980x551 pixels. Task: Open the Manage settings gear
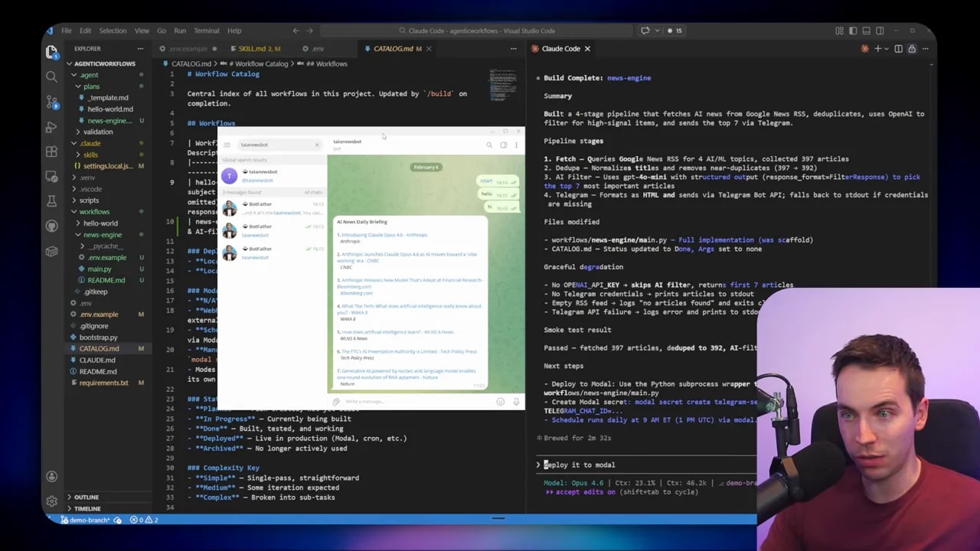[51, 501]
